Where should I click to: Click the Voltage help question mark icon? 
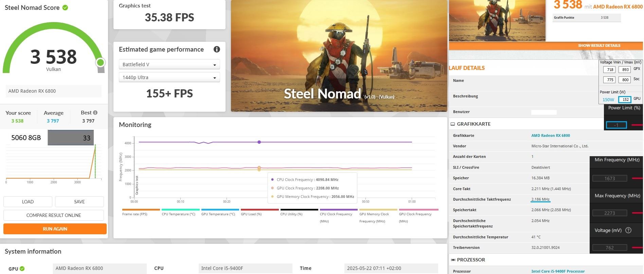[628, 230]
